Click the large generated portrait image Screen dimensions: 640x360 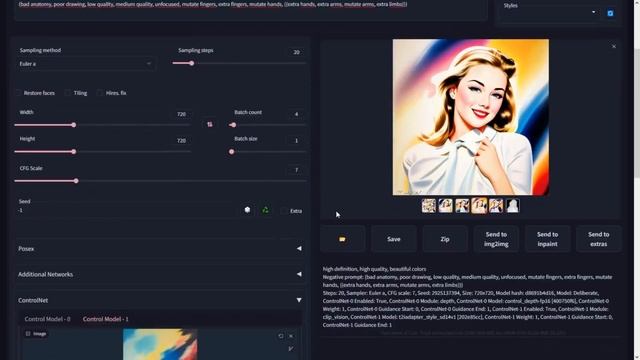(x=471, y=117)
